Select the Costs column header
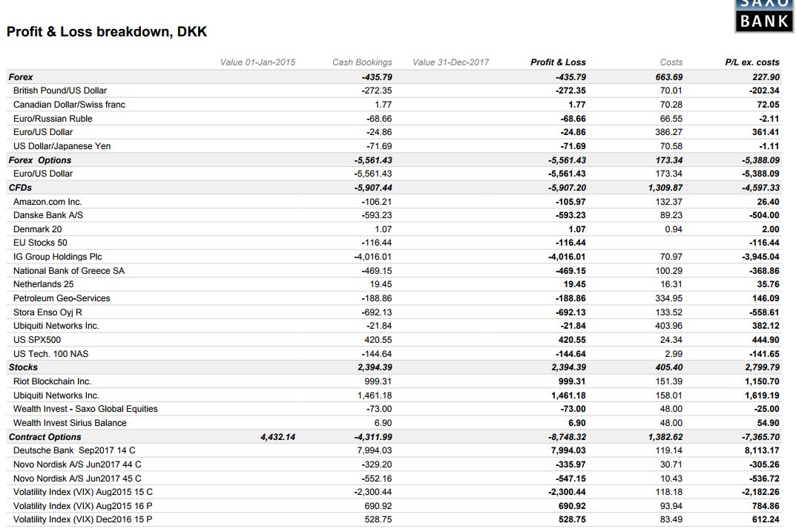796x532 pixels. 671,62
